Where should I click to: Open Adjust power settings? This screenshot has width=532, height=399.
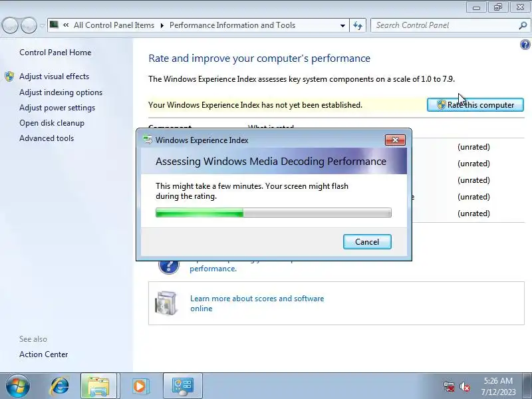tap(57, 108)
